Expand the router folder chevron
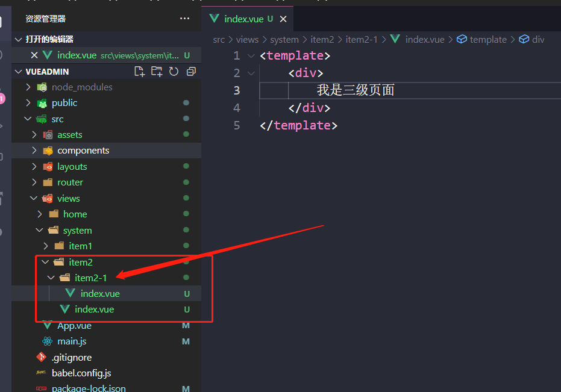 click(34, 182)
